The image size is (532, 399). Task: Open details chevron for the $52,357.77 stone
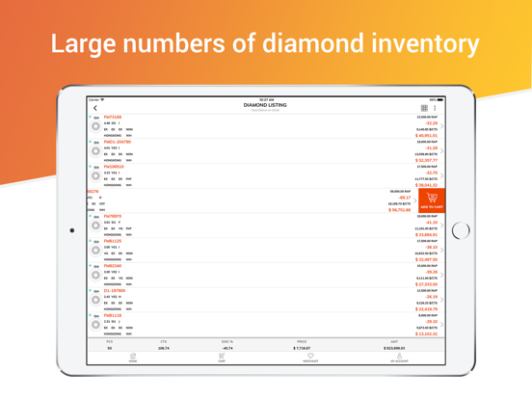click(441, 151)
